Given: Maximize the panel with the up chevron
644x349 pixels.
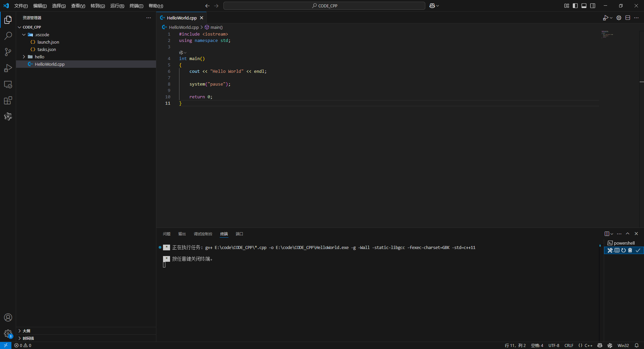Looking at the screenshot, I should (x=628, y=234).
